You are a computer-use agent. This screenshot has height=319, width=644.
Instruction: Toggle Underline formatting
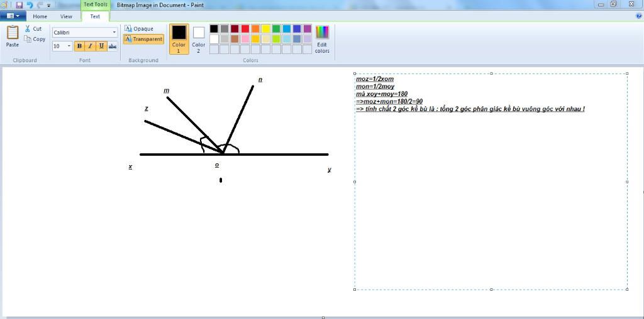[x=101, y=46]
